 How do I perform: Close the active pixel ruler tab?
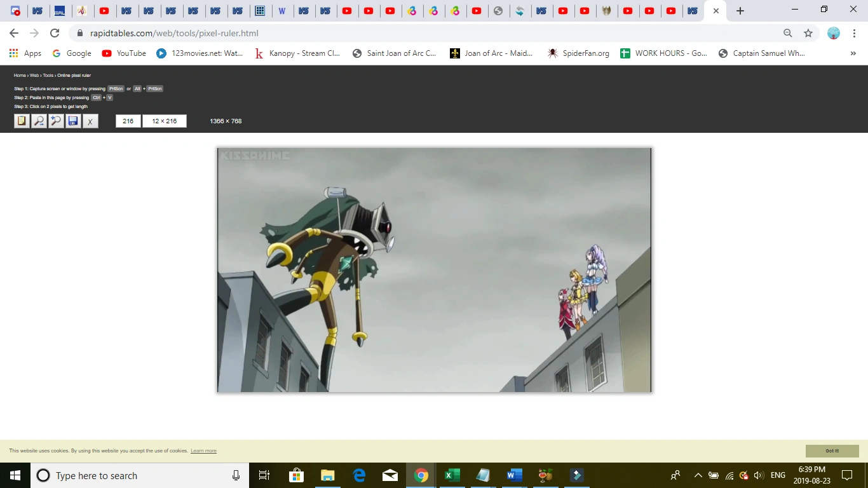716,11
